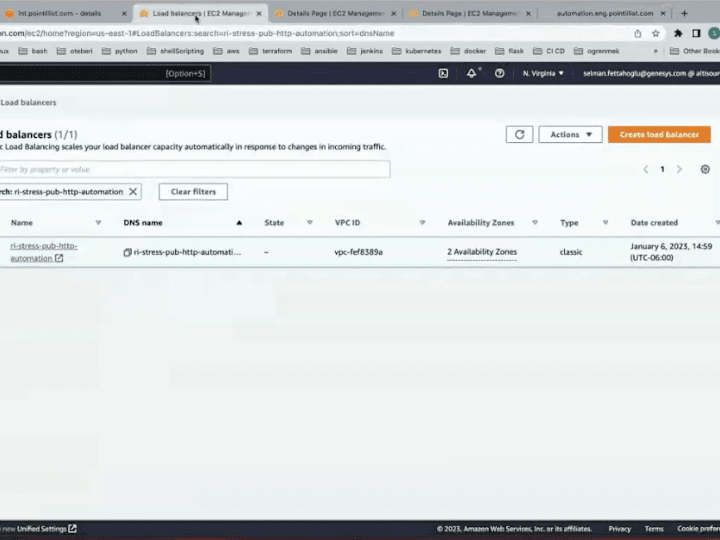
Task: Open the docker bookmarks folder
Action: pyautogui.click(x=468, y=51)
